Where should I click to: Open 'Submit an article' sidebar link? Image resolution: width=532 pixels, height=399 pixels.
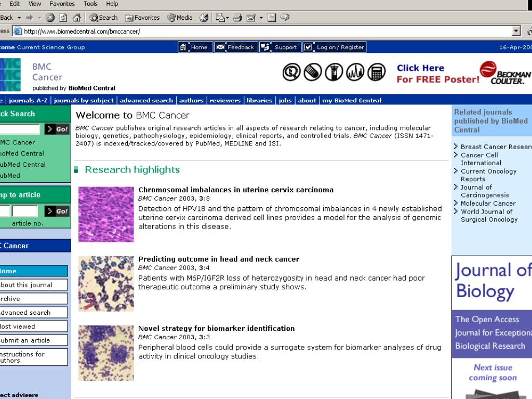click(x=33, y=340)
